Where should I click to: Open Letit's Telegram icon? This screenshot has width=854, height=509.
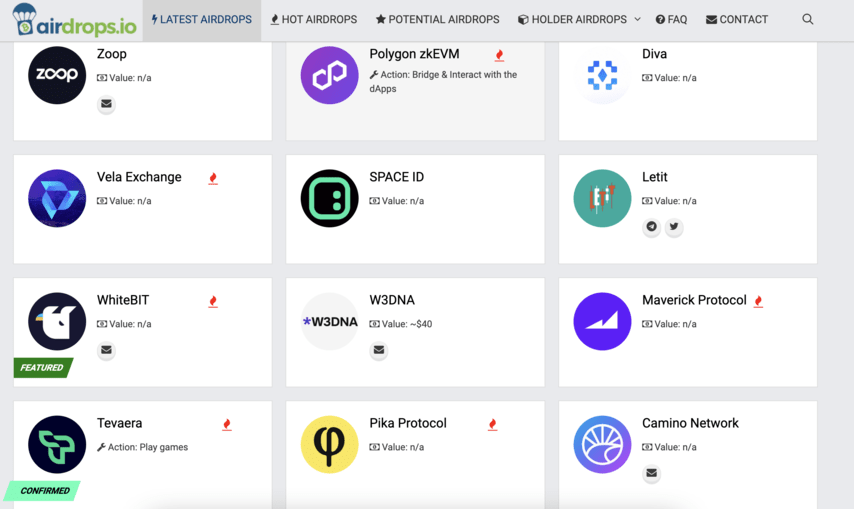click(x=651, y=227)
